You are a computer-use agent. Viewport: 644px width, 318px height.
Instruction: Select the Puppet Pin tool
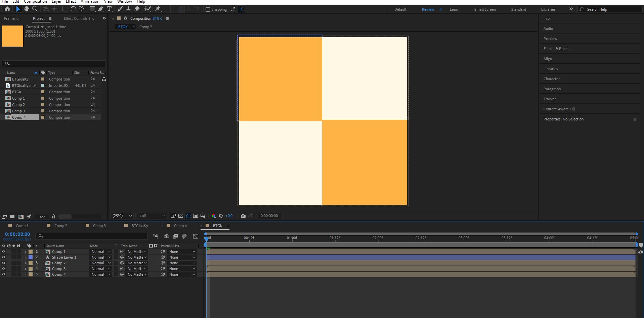click(x=158, y=9)
